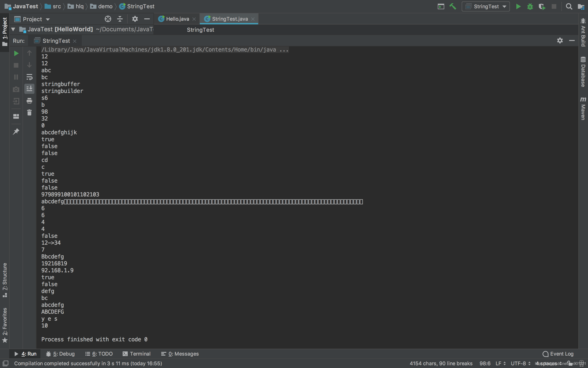The image size is (588, 368).
Task: Run StringTest from top toolbar play button
Action: point(518,6)
